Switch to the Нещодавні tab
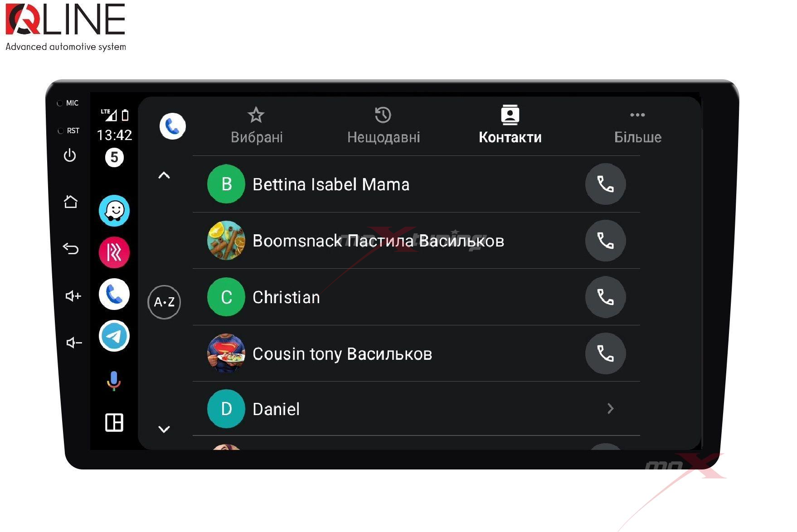 click(x=384, y=126)
